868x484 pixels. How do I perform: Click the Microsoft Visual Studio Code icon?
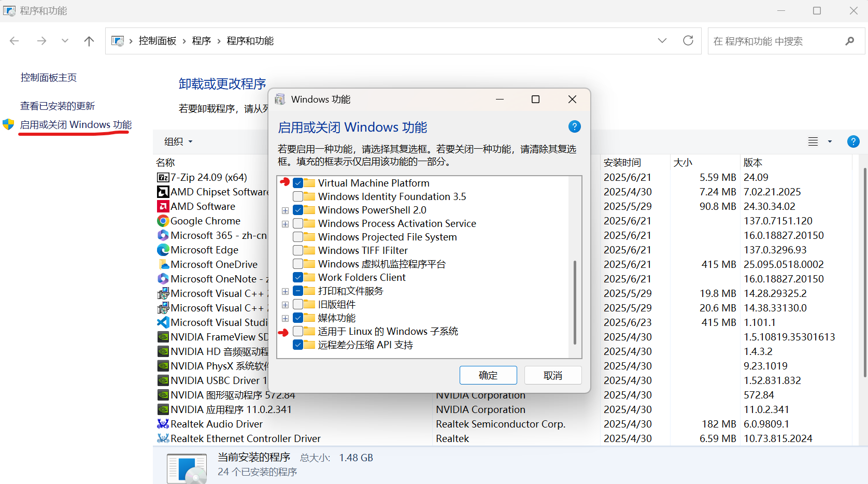[x=163, y=322]
